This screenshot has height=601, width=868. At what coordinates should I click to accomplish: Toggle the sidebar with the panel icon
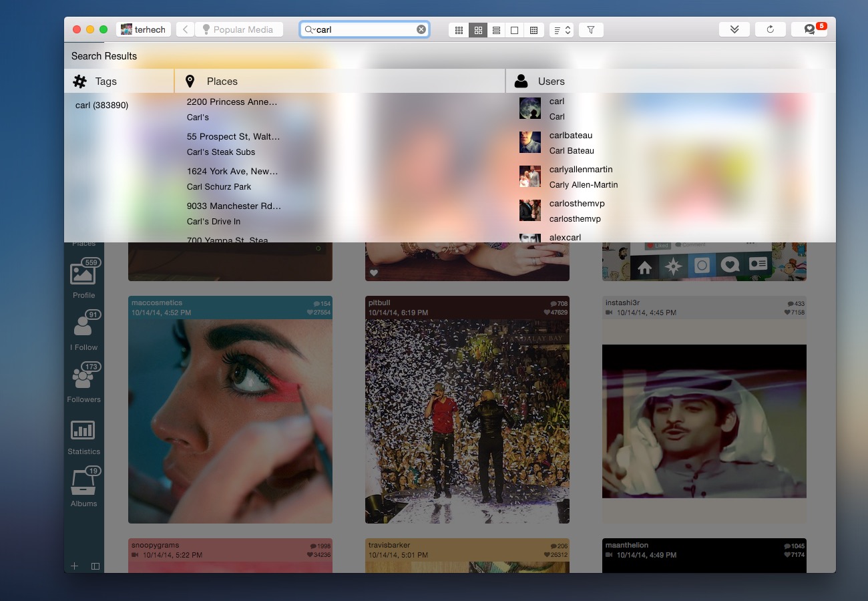pyautogui.click(x=95, y=566)
